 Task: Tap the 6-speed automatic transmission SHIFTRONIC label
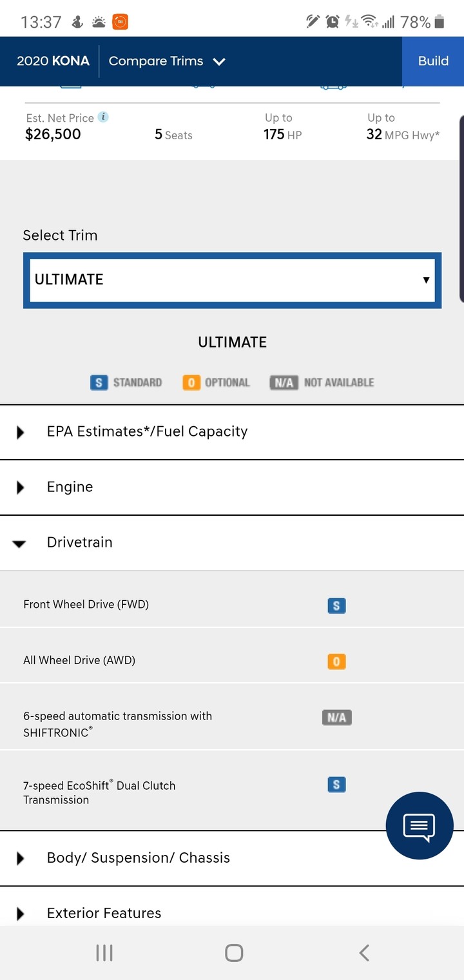point(117,724)
